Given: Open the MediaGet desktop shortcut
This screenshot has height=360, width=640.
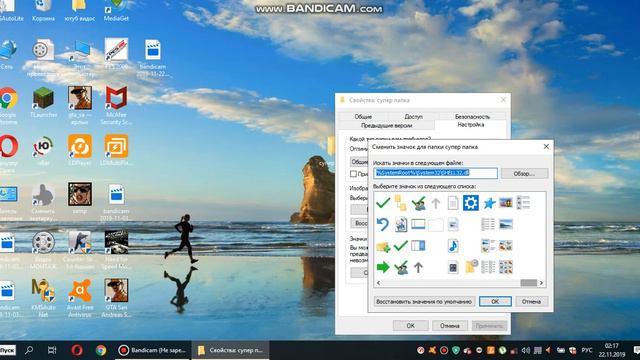Looking at the screenshot, I should click(116, 11).
